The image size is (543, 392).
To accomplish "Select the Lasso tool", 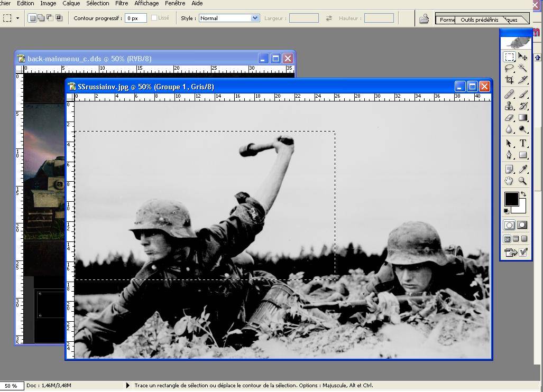I will coord(509,68).
